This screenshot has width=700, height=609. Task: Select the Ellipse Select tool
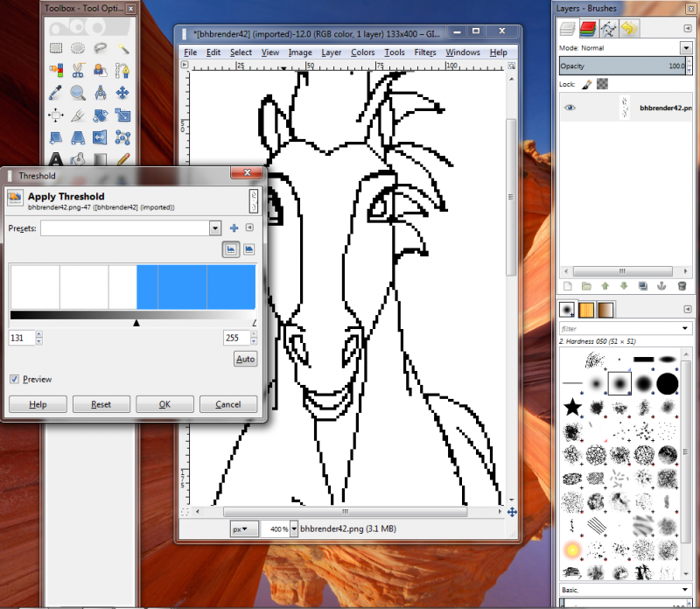[x=78, y=48]
